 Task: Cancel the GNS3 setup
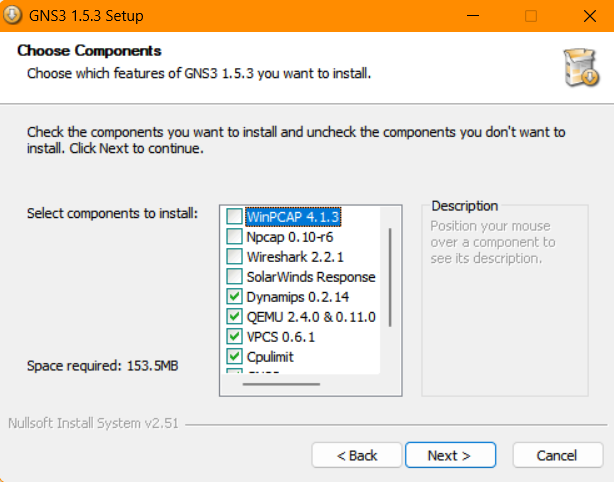[558, 455]
